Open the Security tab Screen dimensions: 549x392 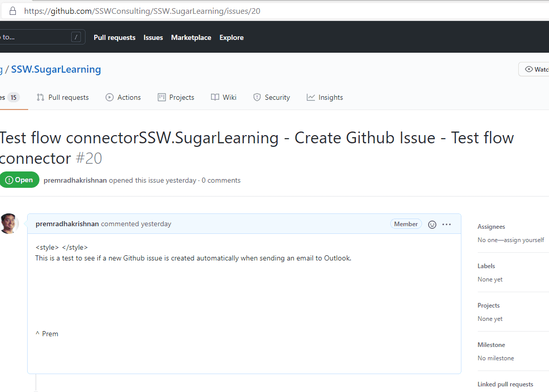coord(271,97)
